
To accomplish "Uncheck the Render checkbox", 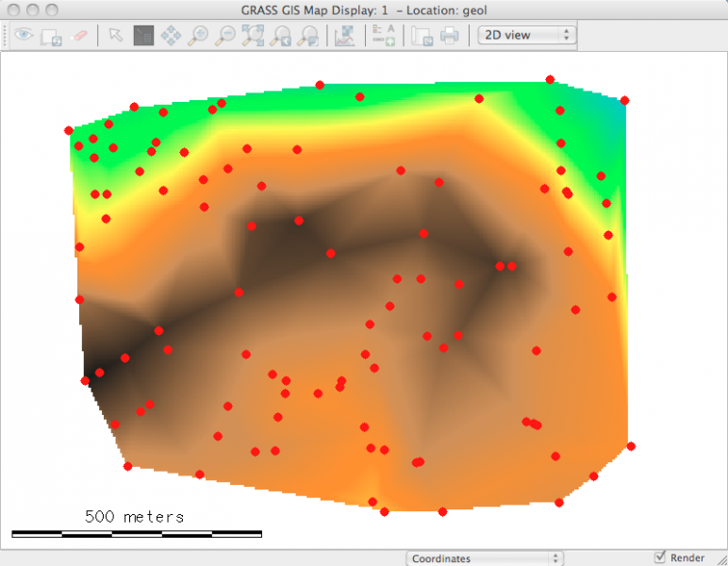I will pyautogui.click(x=660, y=558).
